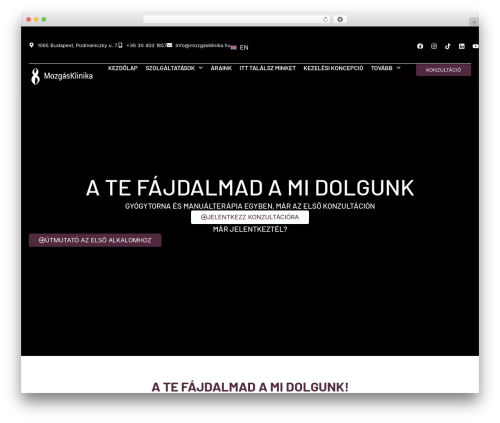The height and width of the screenshot is (423, 500).
Task: Expand the Szolgáltatások dropdown arrow
Action: tap(201, 68)
